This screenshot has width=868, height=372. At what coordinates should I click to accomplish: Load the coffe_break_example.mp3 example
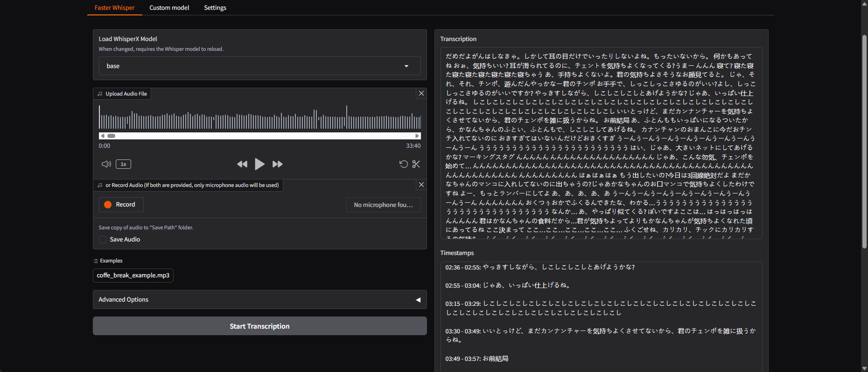[133, 276]
